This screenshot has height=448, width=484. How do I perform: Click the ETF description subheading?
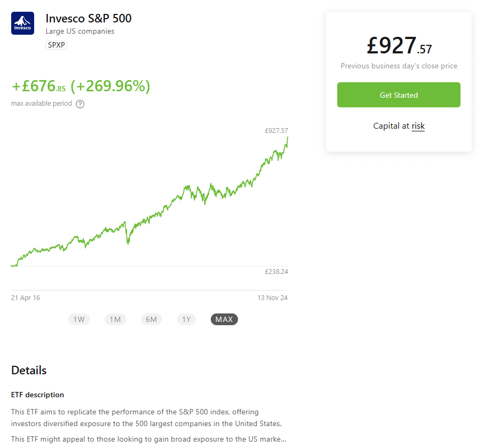click(x=38, y=395)
